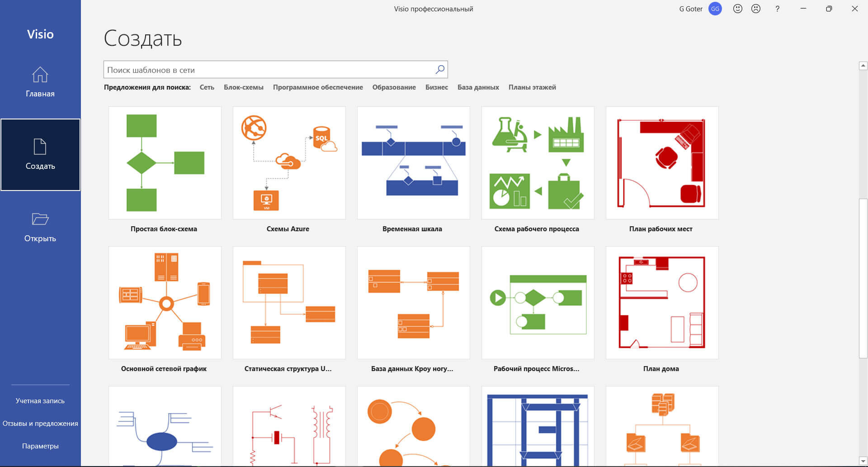Screen dimensions: 868x467
Task: Select the Планы этажей suggestion
Action: 532,87
